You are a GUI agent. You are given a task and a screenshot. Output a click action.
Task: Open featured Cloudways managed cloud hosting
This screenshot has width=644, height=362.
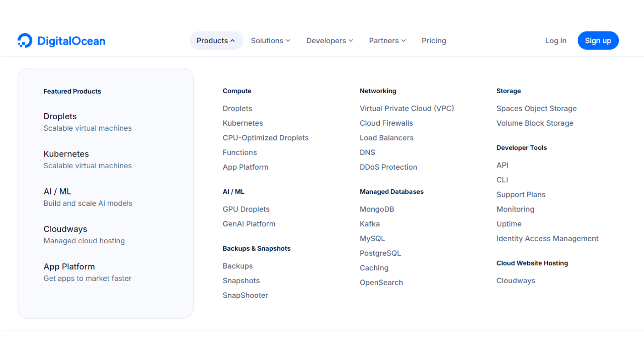tap(84, 235)
